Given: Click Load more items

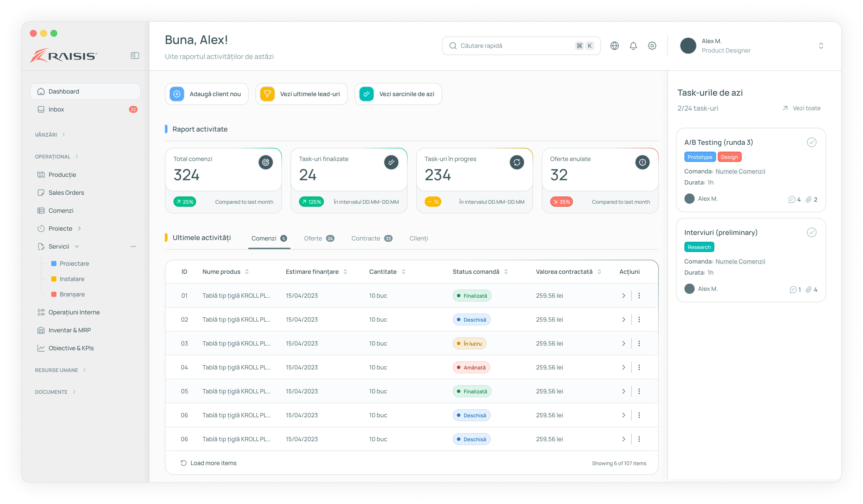Looking at the screenshot, I should [x=208, y=463].
